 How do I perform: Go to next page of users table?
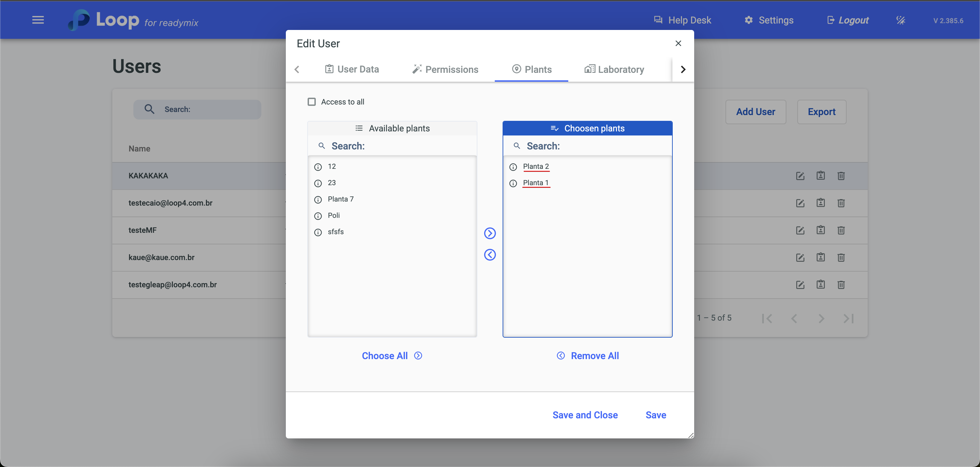pos(821,318)
